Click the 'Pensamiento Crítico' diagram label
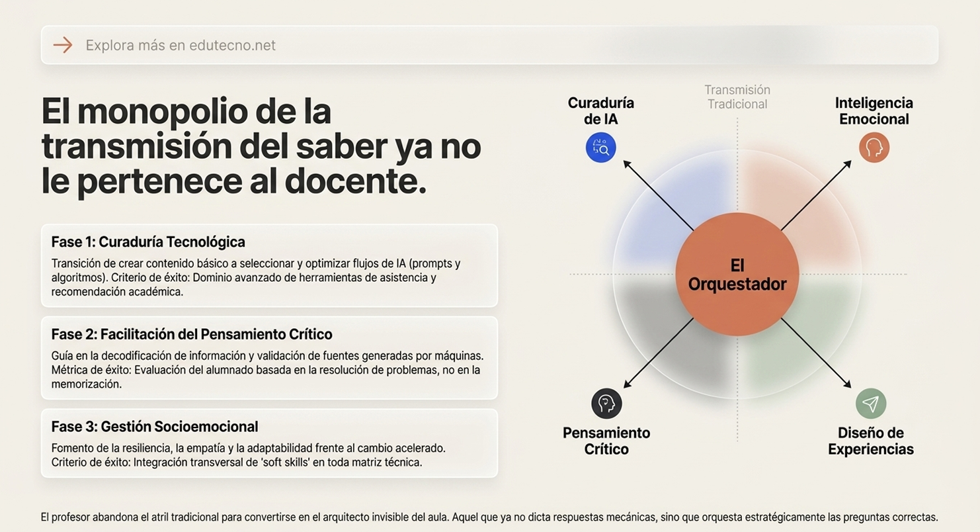980x532 pixels. 606,441
